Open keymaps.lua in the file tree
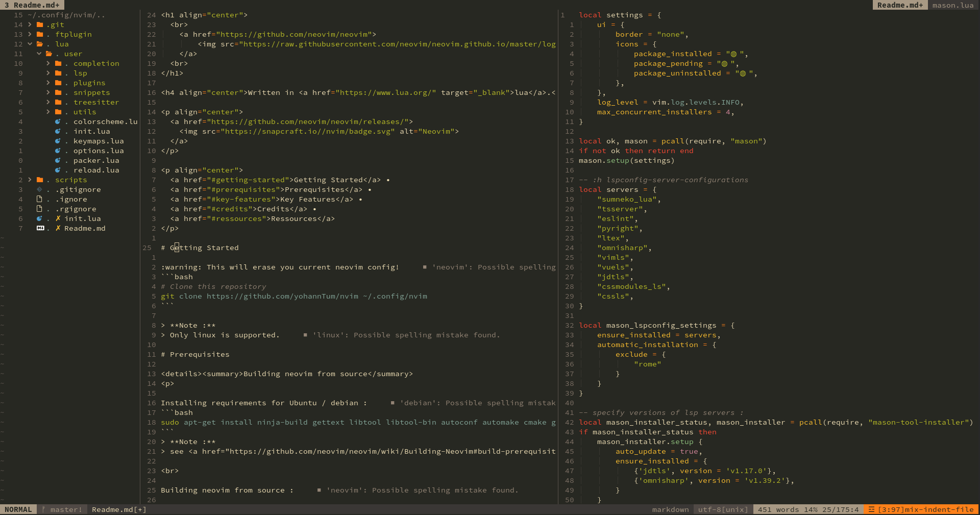The height and width of the screenshot is (515, 980). 99,141
